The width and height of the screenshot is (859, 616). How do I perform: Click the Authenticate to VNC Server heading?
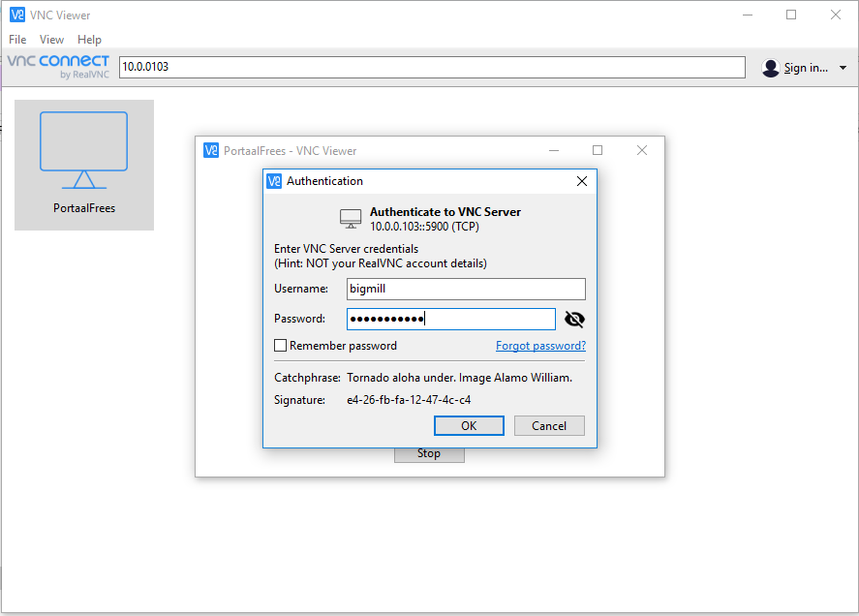pyautogui.click(x=445, y=212)
